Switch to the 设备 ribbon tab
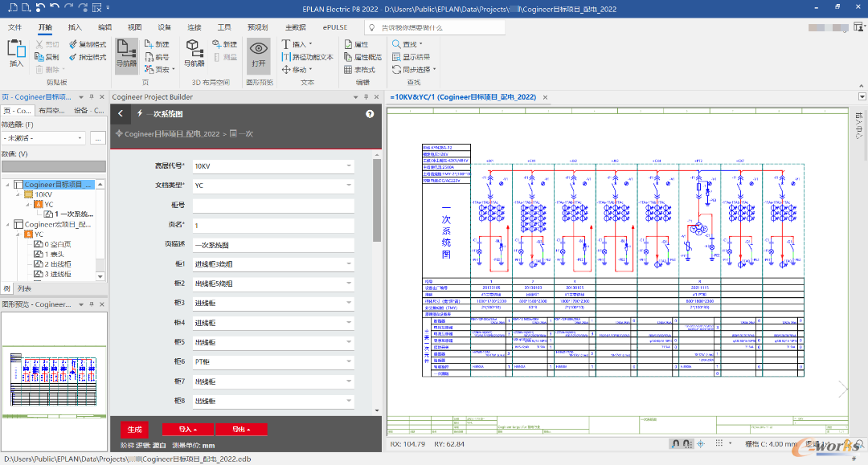This screenshot has width=868, height=465. (x=165, y=27)
